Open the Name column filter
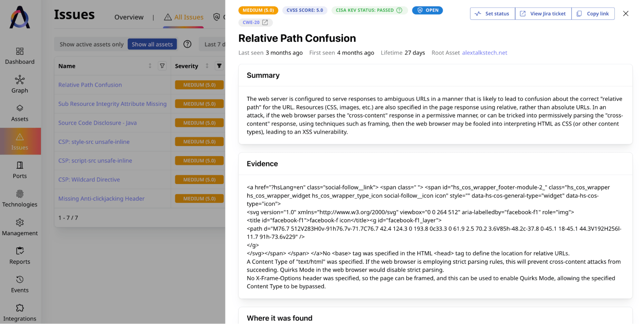 coord(162,66)
